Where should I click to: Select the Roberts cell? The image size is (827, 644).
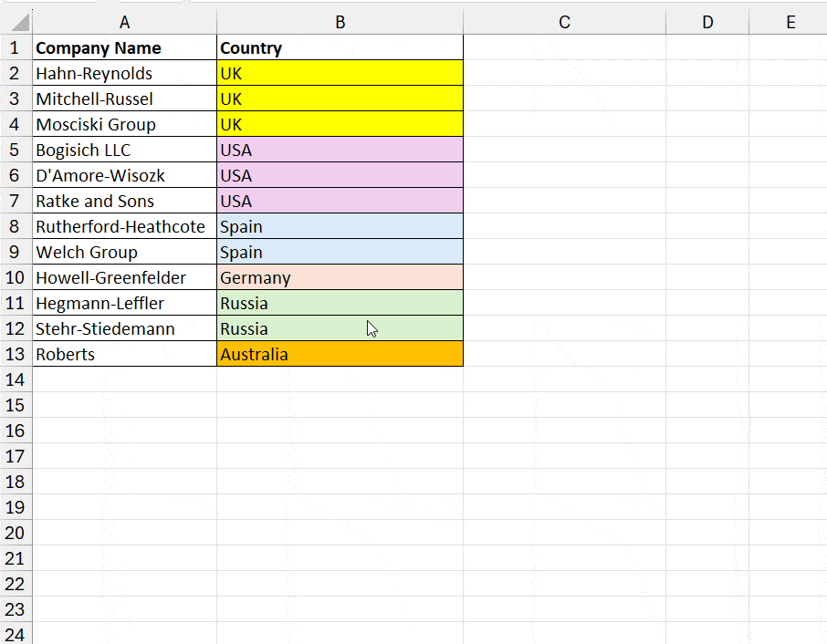coord(124,354)
